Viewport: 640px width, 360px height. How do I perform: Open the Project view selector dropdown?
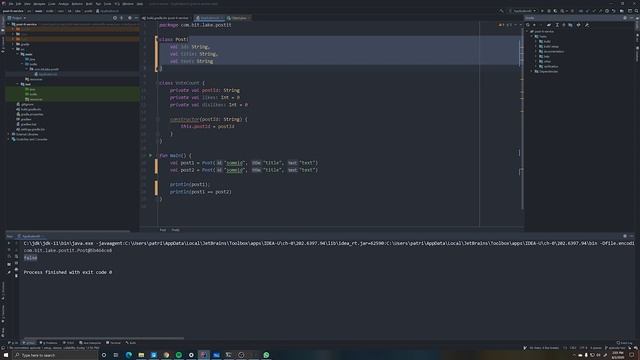tap(17, 18)
